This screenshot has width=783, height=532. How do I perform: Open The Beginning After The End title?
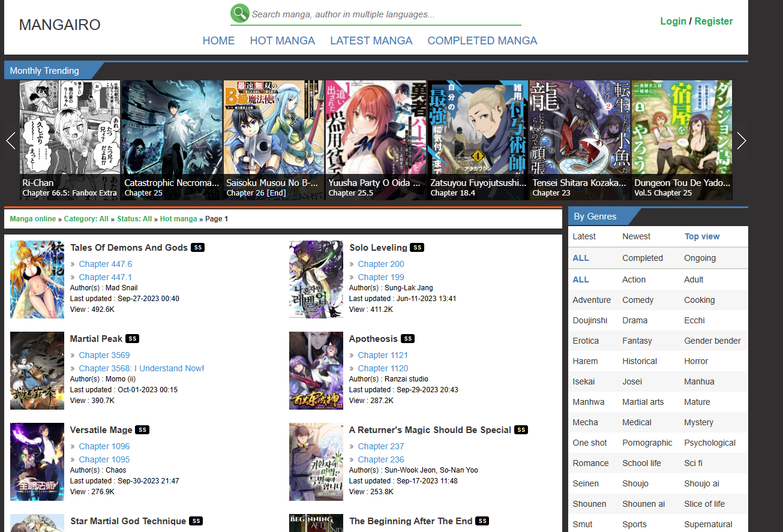(x=411, y=521)
